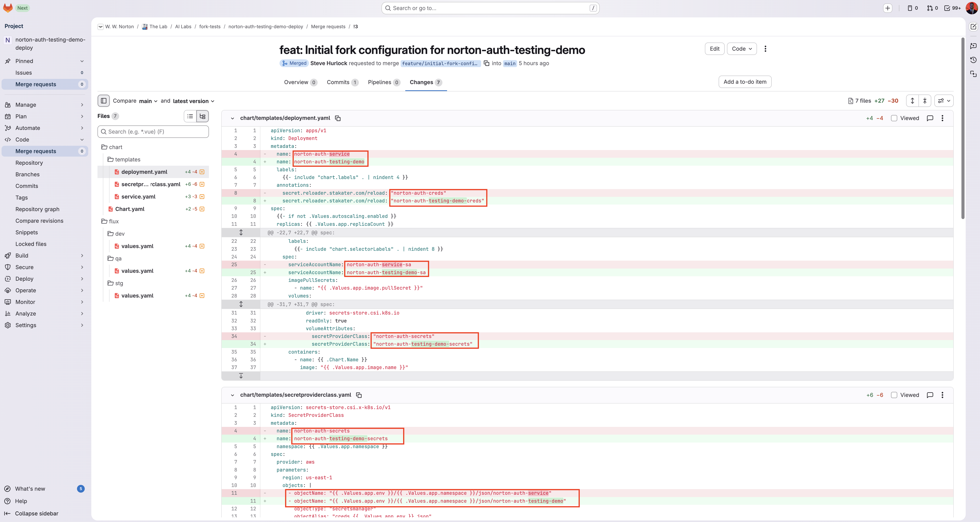Open the Code dropdown button
Screen dimensions: 980x522
pyautogui.click(x=741, y=49)
